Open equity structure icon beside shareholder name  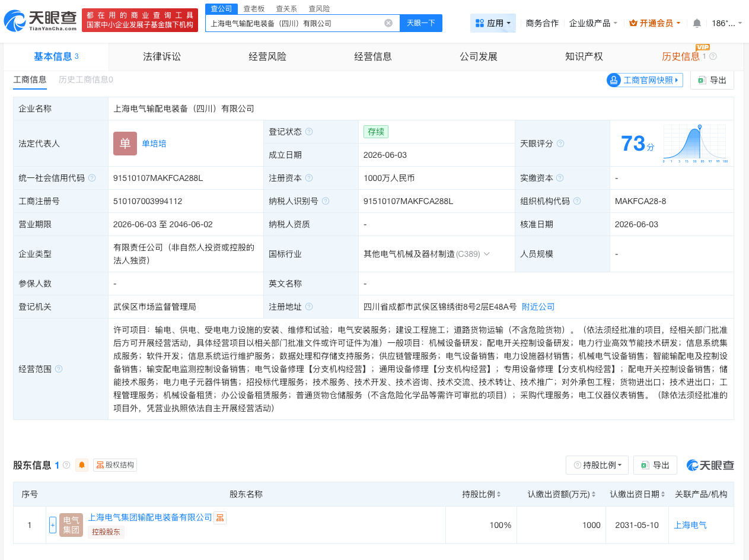[220, 518]
